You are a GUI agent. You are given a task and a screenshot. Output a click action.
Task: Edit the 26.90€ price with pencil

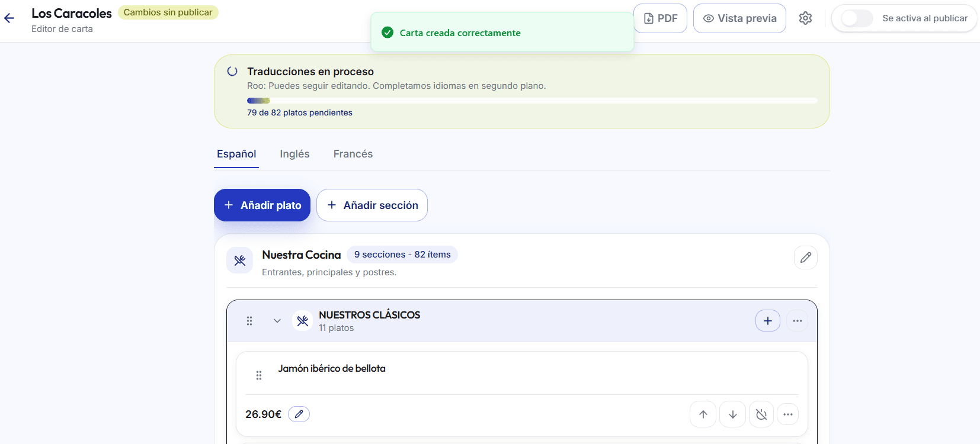[x=299, y=414]
